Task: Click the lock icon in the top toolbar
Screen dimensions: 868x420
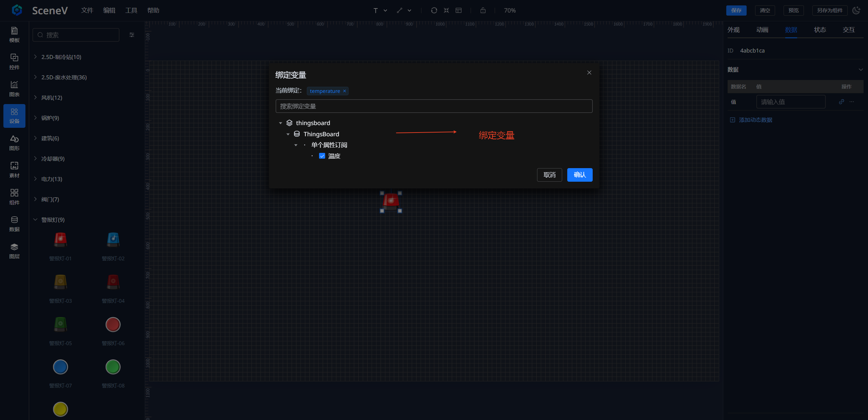Action: click(483, 11)
